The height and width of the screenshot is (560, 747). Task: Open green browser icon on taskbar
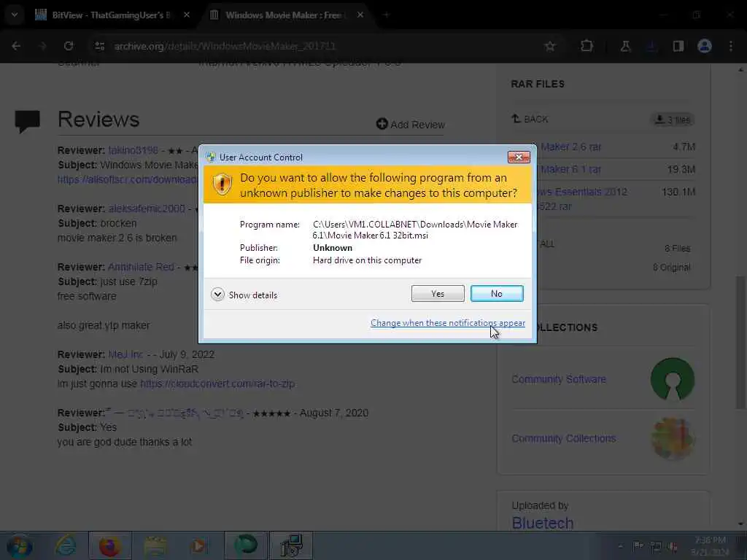point(246,546)
